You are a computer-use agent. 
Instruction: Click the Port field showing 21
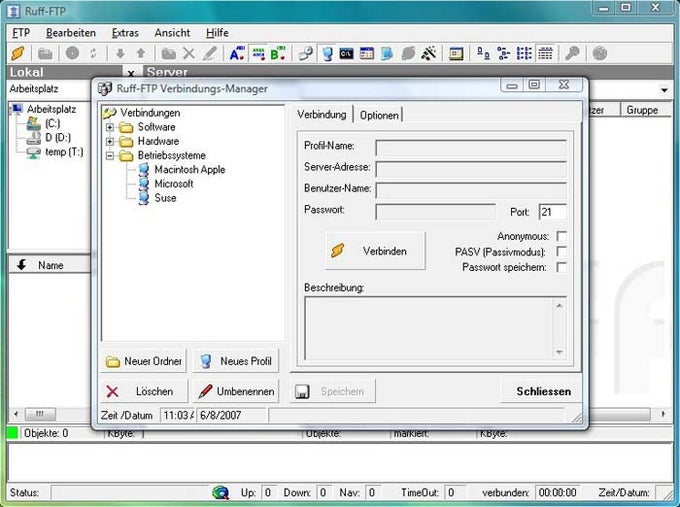coord(552,212)
